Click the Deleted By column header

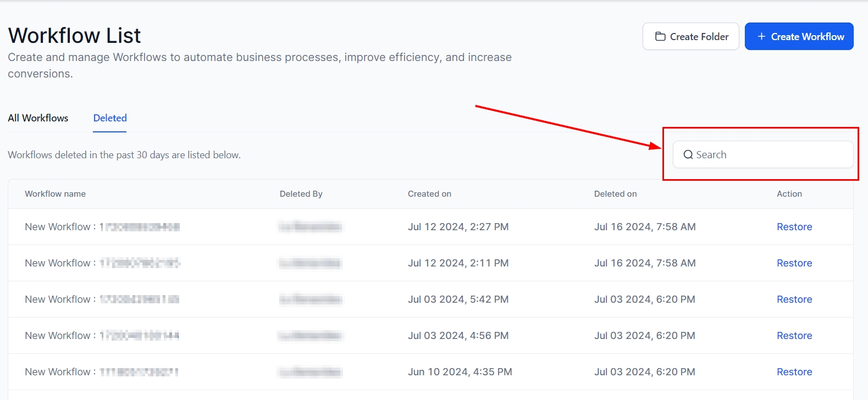(301, 194)
